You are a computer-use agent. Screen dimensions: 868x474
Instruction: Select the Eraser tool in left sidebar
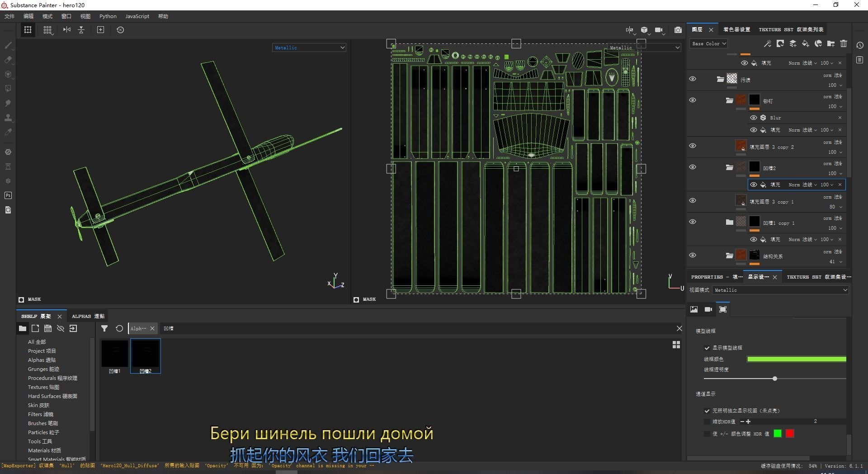click(x=8, y=60)
